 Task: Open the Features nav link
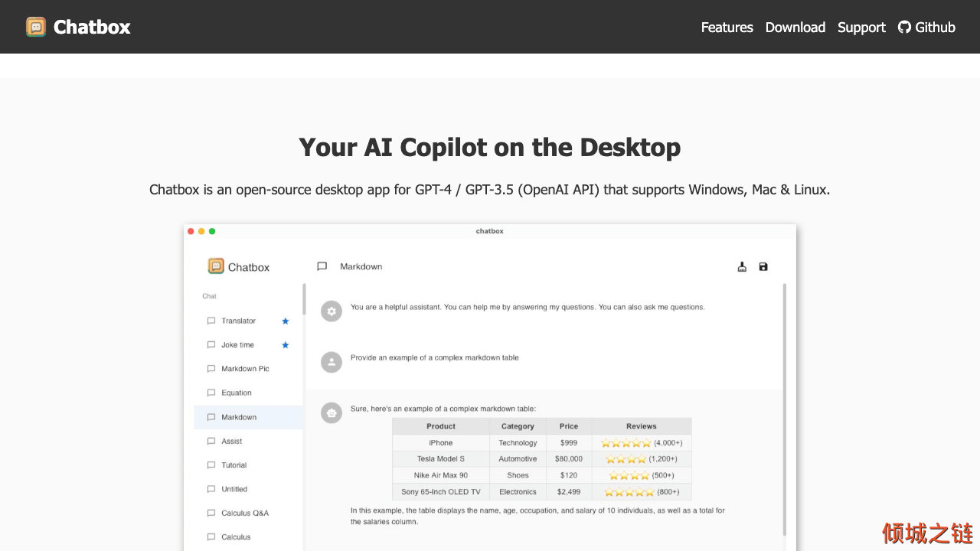coord(727,27)
